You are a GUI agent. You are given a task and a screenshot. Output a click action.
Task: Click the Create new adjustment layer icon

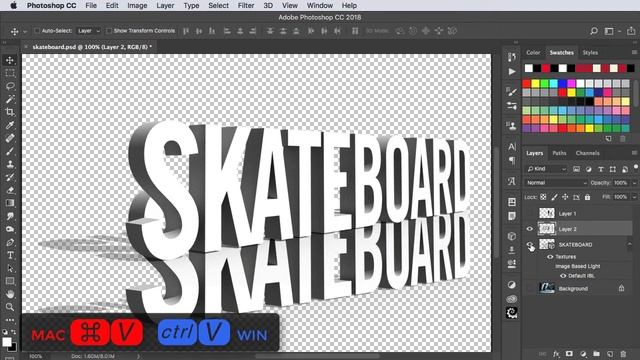[583, 354]
